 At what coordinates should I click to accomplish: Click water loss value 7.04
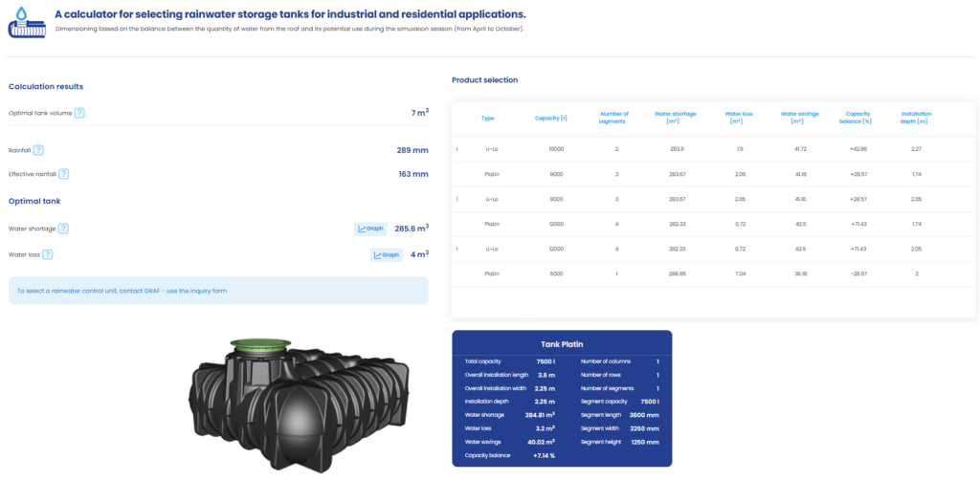pyautogui.click(x=738, y=274)
